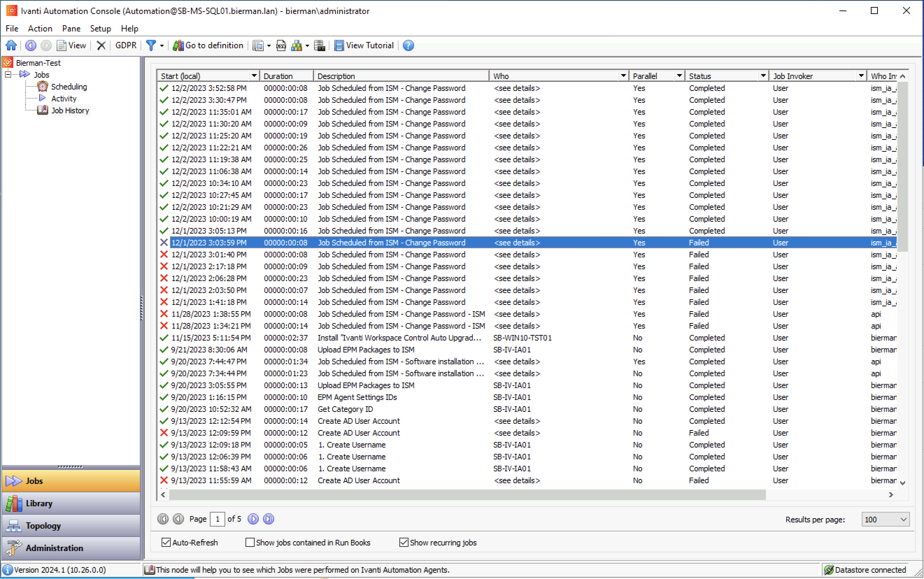Toggle Show recurring jobs checkbox
924x579 pixels.
[404, 542]
